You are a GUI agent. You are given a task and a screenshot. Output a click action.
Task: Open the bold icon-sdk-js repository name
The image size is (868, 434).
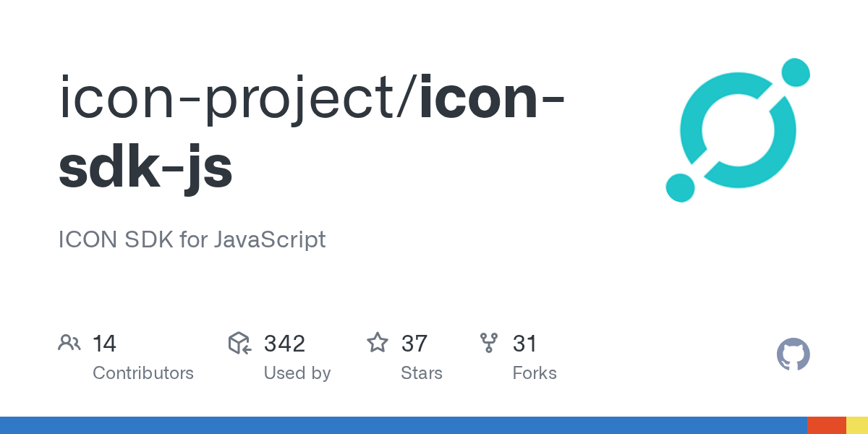coord(311,133)
